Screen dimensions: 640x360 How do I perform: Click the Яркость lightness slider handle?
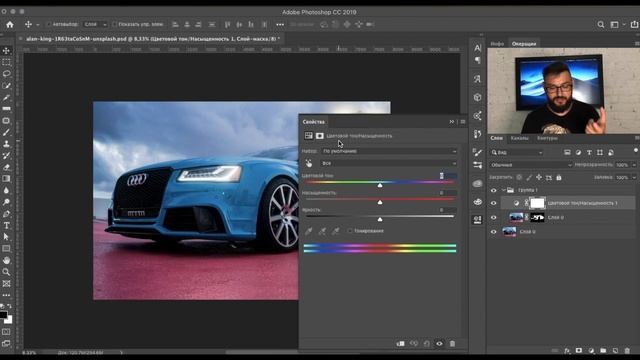pos(380,219)
